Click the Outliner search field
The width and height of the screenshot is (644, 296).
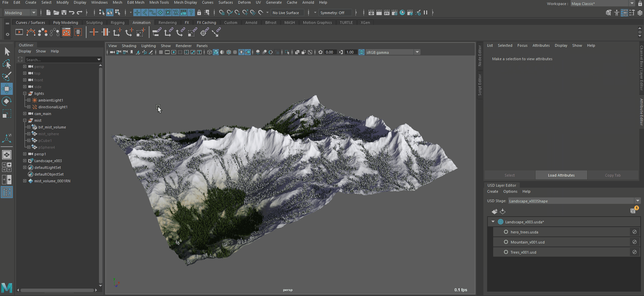pos(61,60)
